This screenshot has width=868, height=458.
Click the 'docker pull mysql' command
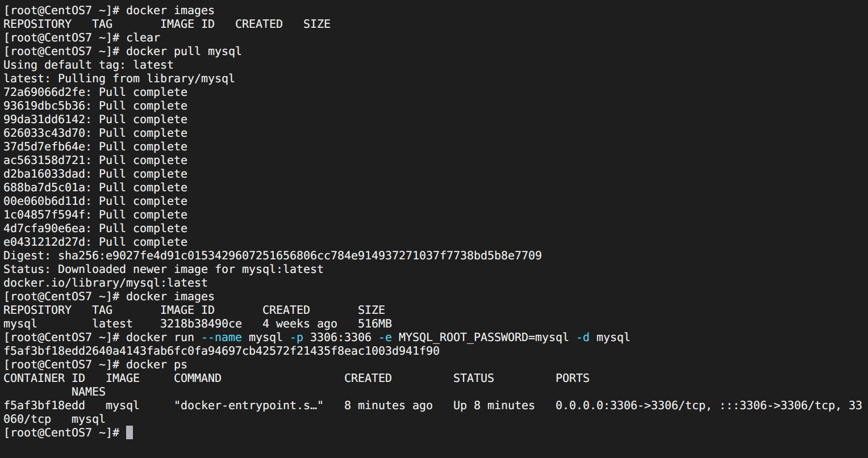[184, 51]
